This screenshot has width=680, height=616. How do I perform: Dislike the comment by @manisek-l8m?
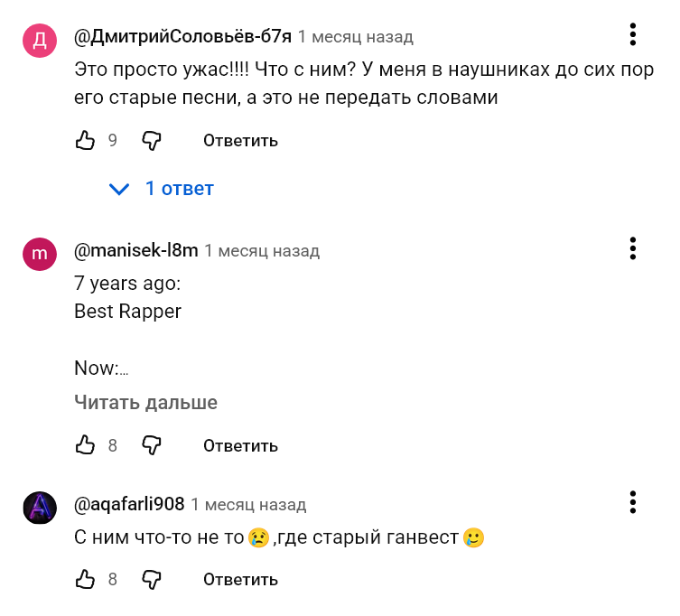tap(152, 445)
